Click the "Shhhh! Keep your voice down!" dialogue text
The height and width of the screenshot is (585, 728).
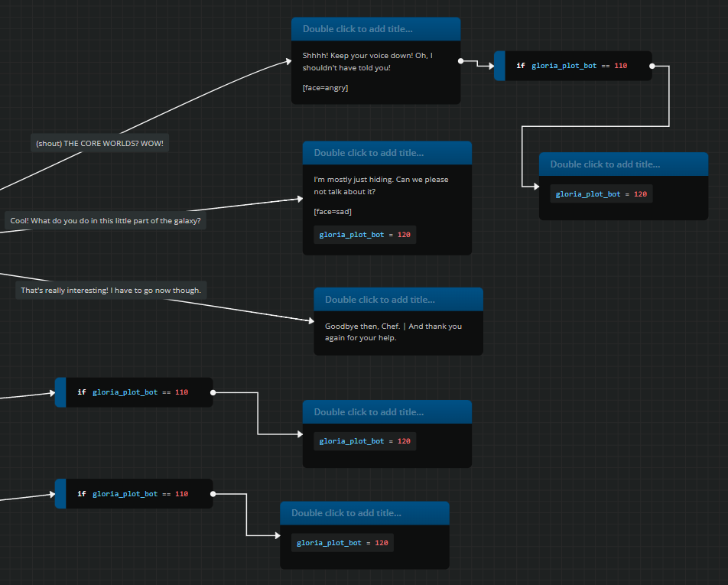(367, 61)
